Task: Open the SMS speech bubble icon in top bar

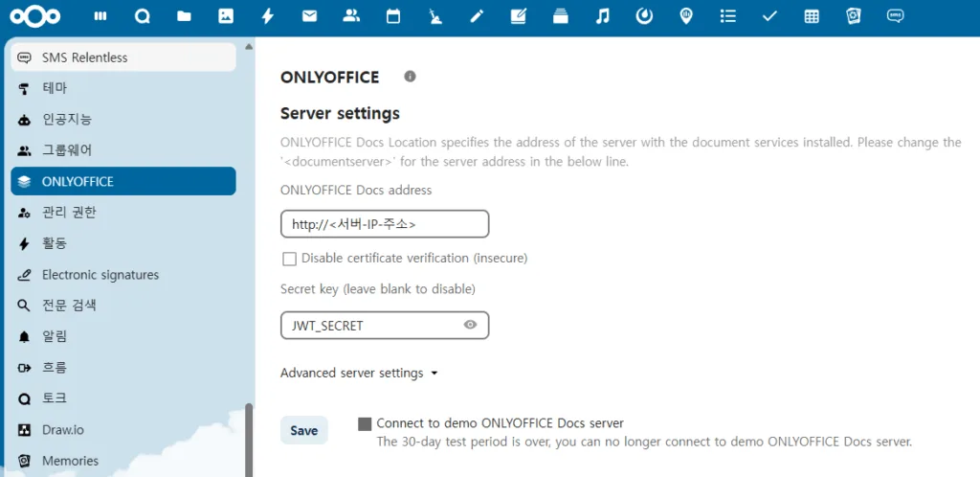Action: pos(895,17)
